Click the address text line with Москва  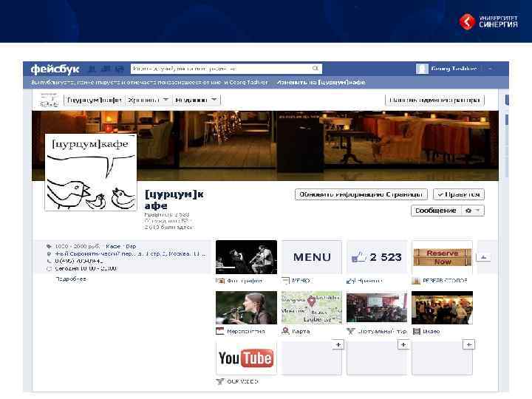click(130, 253)
